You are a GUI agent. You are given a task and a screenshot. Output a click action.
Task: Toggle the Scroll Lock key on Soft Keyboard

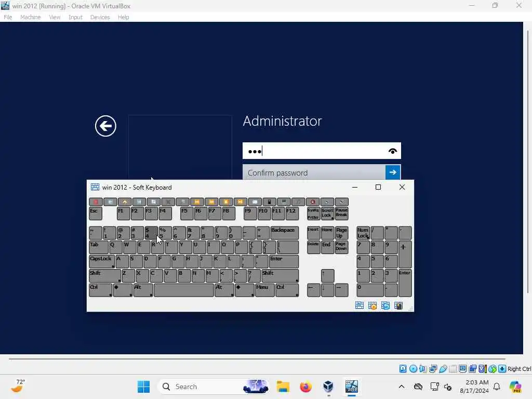tap(327, 214)
